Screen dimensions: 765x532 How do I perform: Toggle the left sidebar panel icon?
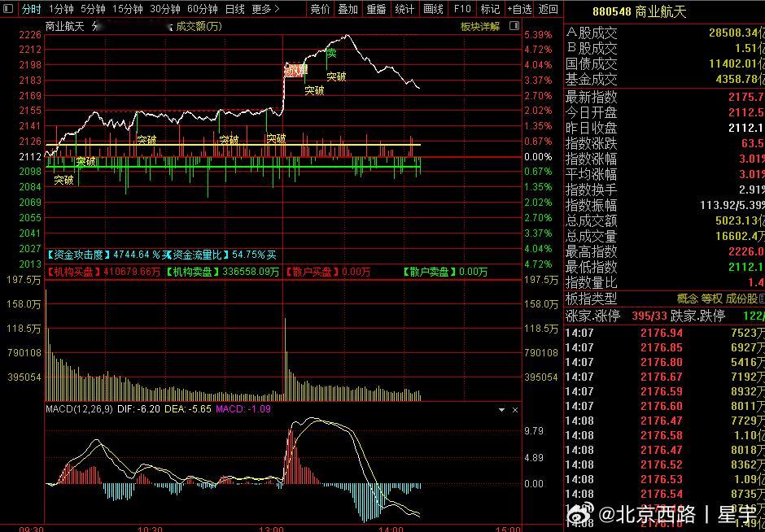tap(8, 9)
